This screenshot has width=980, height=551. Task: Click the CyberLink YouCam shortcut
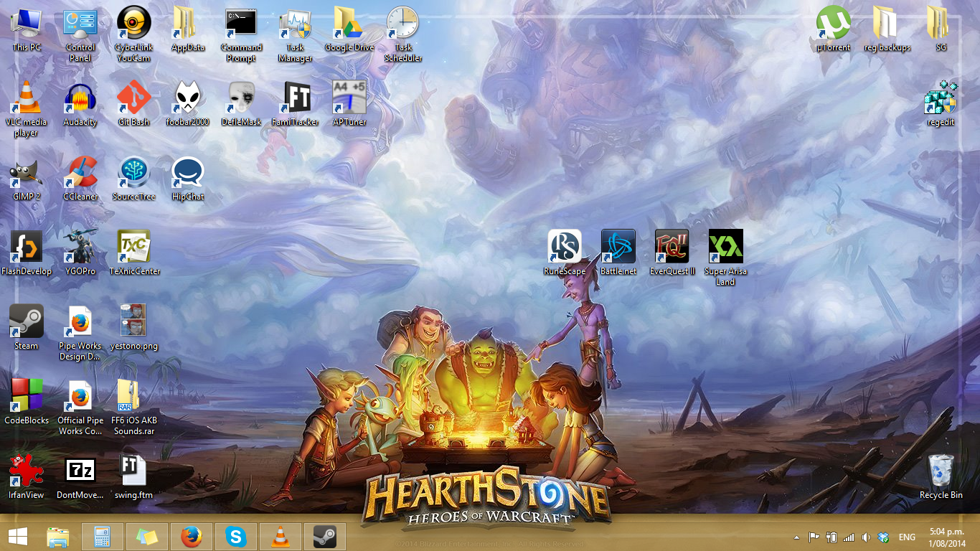coord(134,34)
